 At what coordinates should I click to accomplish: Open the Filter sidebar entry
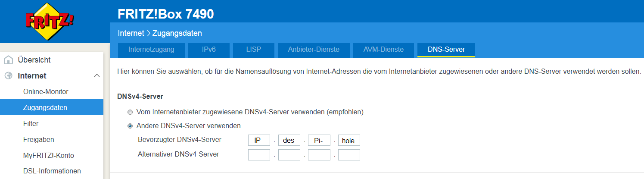click(31, 123)
